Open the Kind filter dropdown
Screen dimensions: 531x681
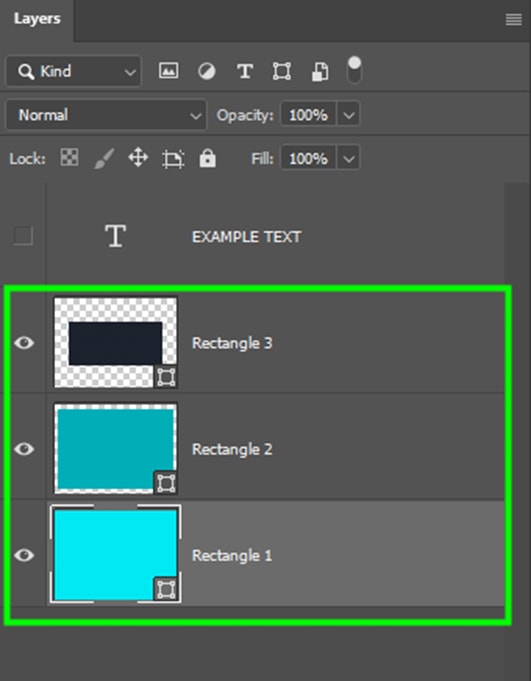coord(73,71)
